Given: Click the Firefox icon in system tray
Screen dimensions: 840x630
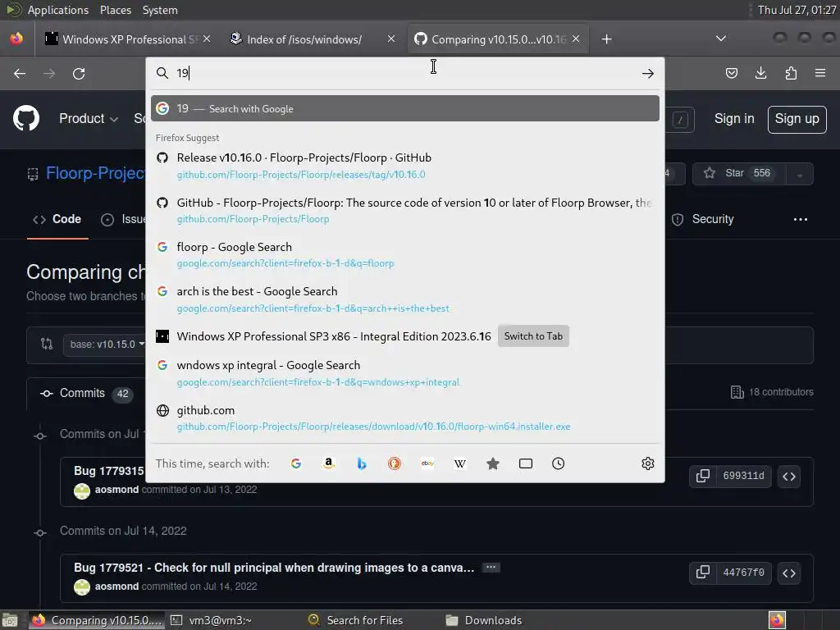Looking at the screenshot, I should tap(777, 620).
